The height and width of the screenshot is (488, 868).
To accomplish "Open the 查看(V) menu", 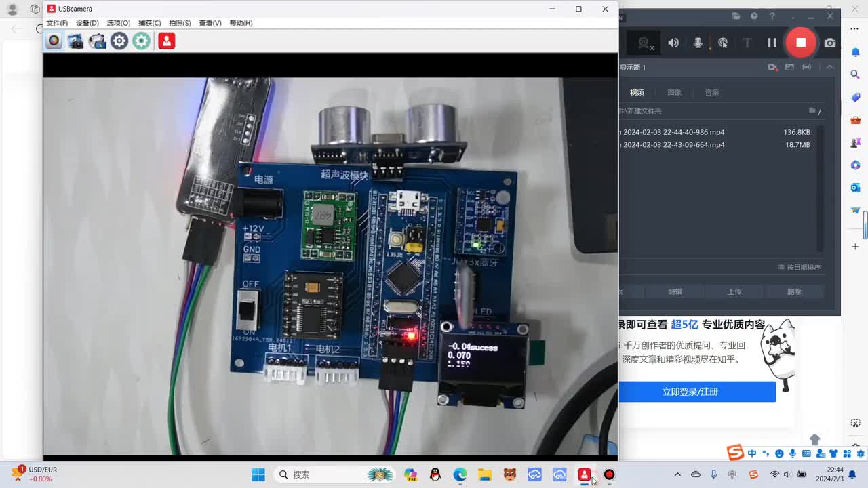I will [x=210, y=23].
